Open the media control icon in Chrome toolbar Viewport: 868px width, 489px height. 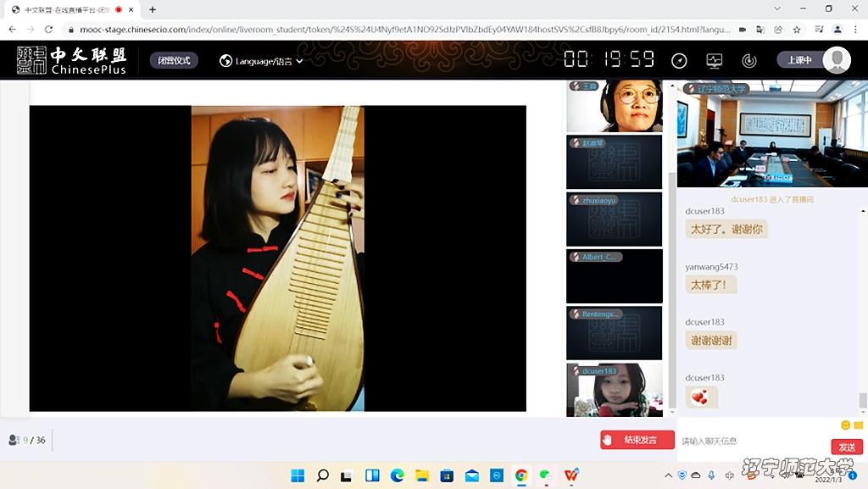click(820, 30)
